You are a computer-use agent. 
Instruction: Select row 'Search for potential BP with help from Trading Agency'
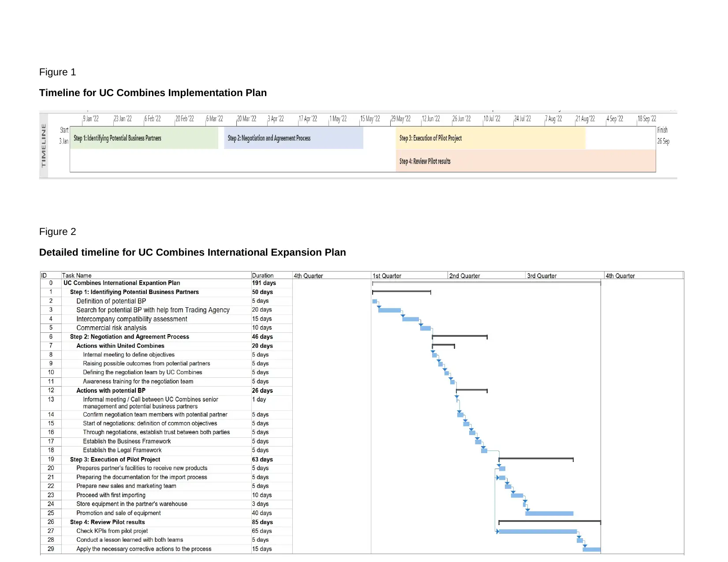[x=166, y=310]
